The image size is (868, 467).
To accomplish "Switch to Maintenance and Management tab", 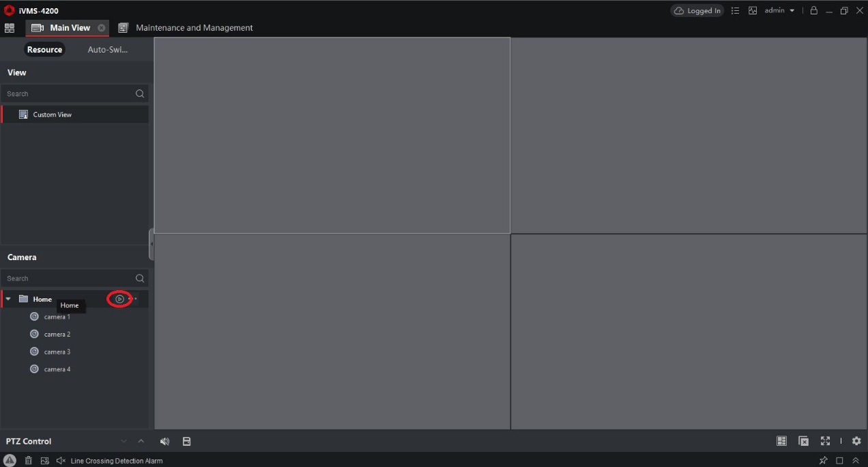I will [x=194, y=28].
